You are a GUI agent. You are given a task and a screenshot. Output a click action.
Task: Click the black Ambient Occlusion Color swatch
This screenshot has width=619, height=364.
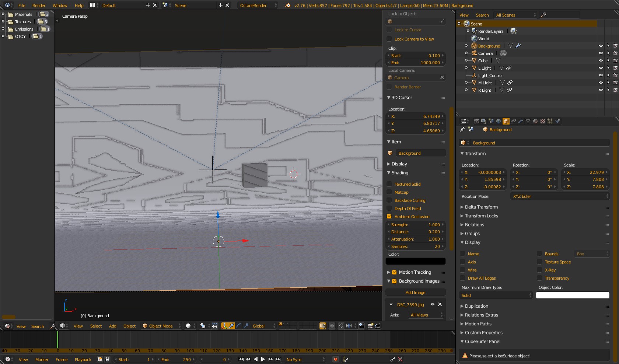click(416, 261)
